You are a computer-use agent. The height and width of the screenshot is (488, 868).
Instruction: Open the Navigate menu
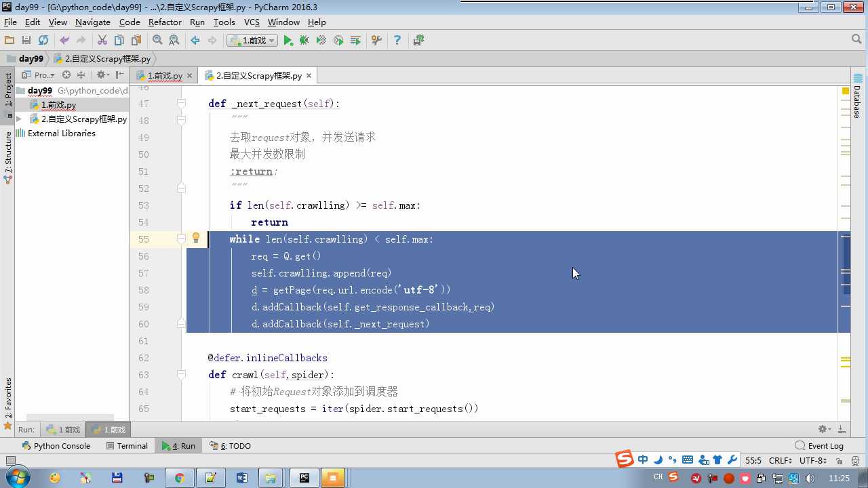click(93, 22)
